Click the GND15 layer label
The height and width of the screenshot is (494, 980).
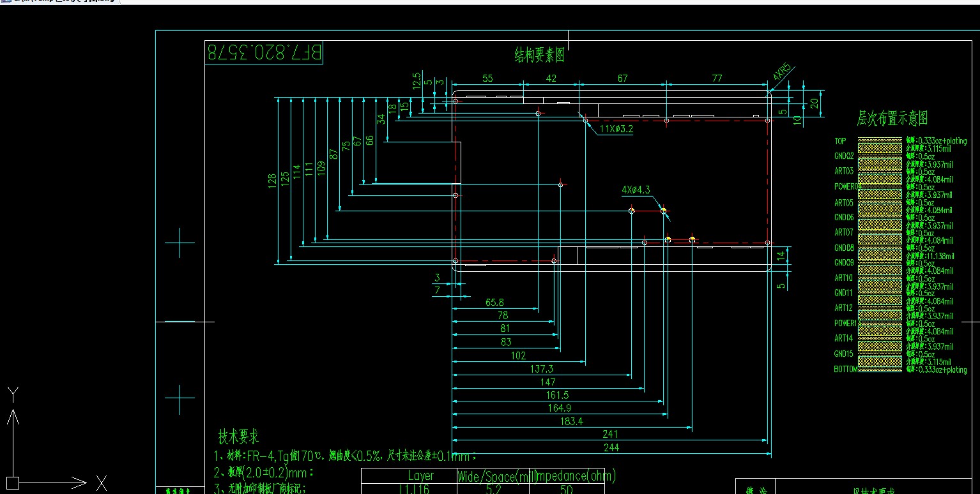tap(844, 354)
